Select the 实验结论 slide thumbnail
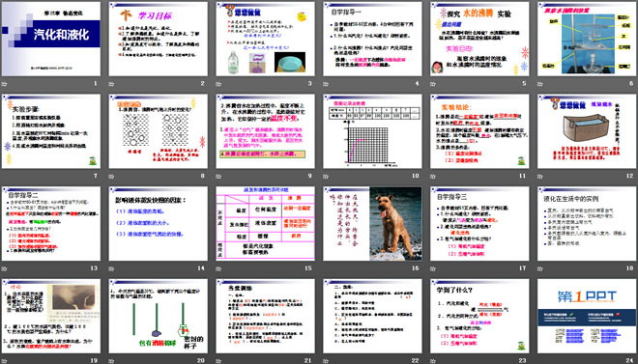638x364 pixels. pyautogui.click(x=479, y=131)
